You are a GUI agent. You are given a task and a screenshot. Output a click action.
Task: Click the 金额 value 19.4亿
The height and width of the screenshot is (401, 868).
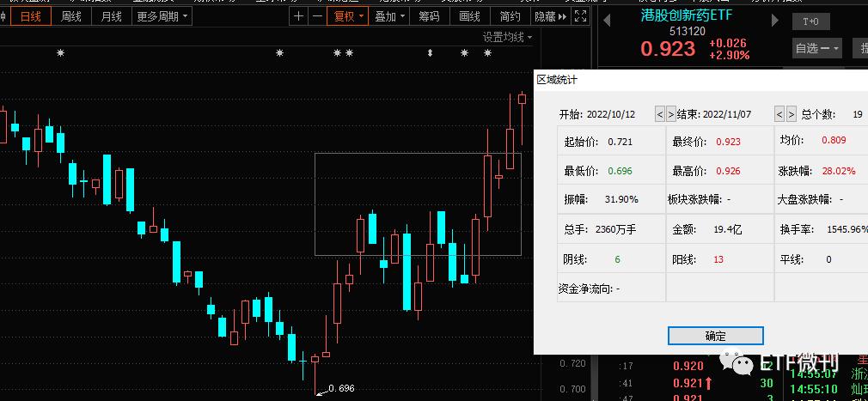pyautogui.click(x=729, y=229)
